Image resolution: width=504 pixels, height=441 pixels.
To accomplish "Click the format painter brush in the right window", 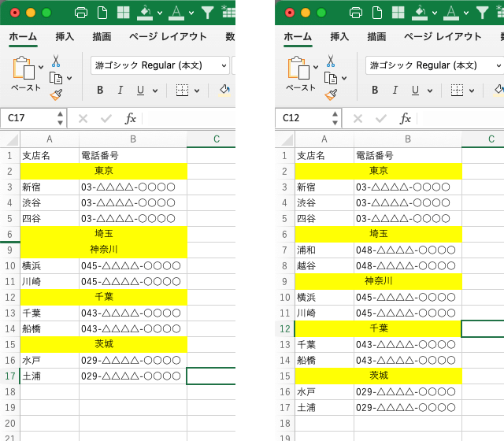I will [x=331, y=94].
